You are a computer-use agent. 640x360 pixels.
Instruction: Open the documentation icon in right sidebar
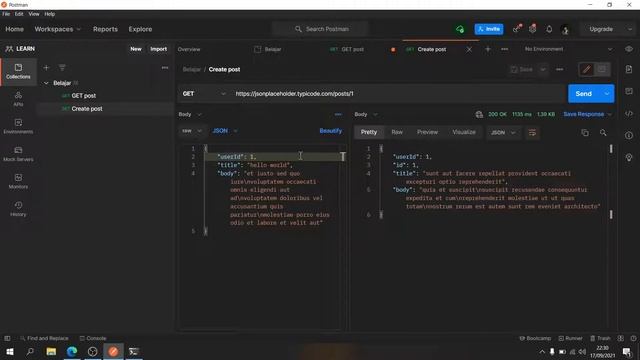629,69
